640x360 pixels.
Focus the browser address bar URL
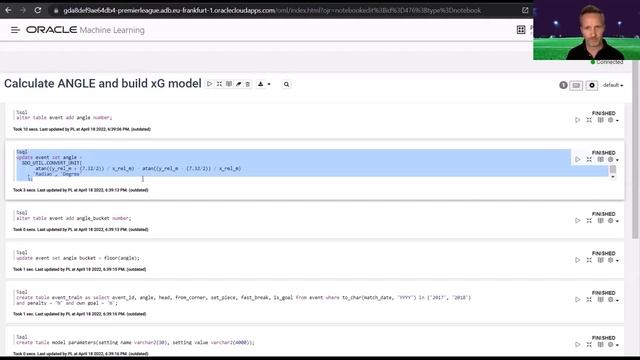pyautogui.click(x=272, y=11)
